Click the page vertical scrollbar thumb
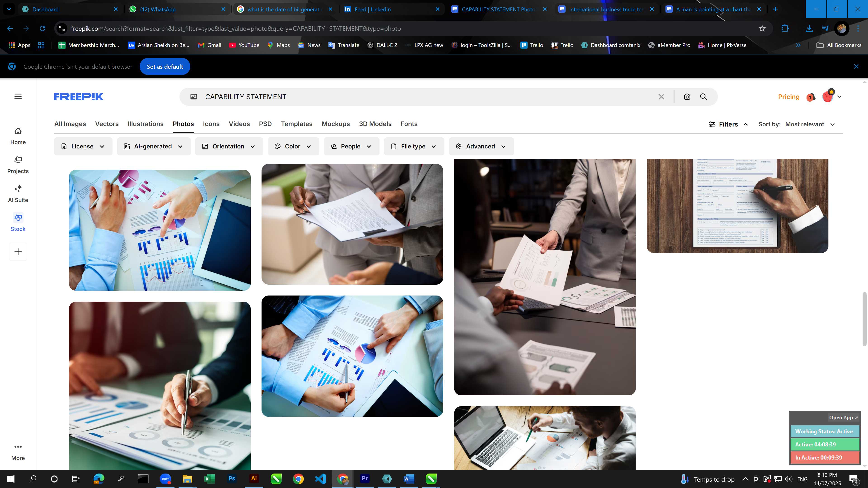Screen dimensions: 868x488 point(864,319)
